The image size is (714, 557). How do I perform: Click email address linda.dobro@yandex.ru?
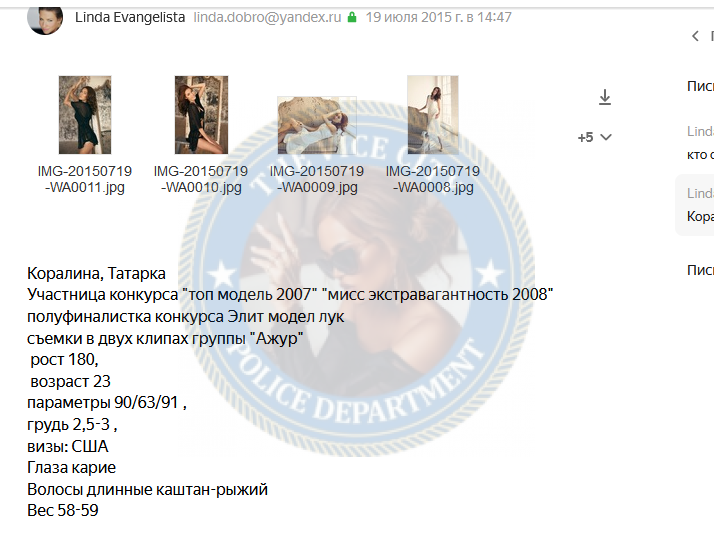click(x=267, y=17)
